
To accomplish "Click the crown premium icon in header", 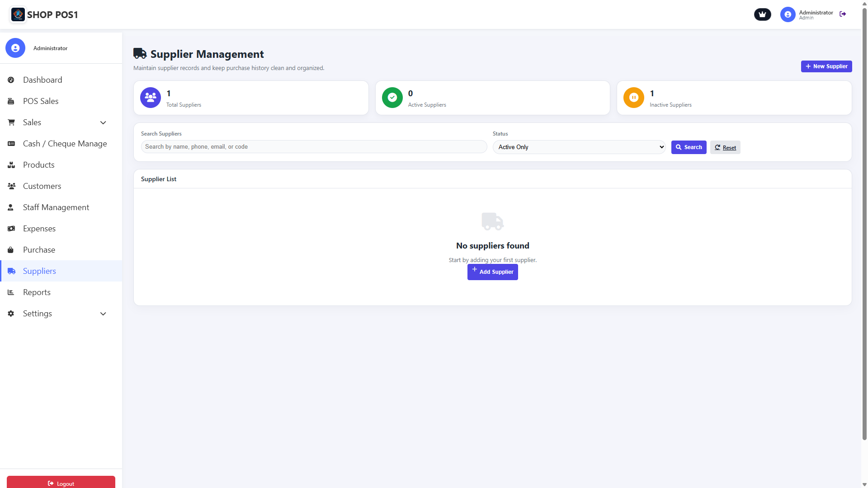I will 762,14.
